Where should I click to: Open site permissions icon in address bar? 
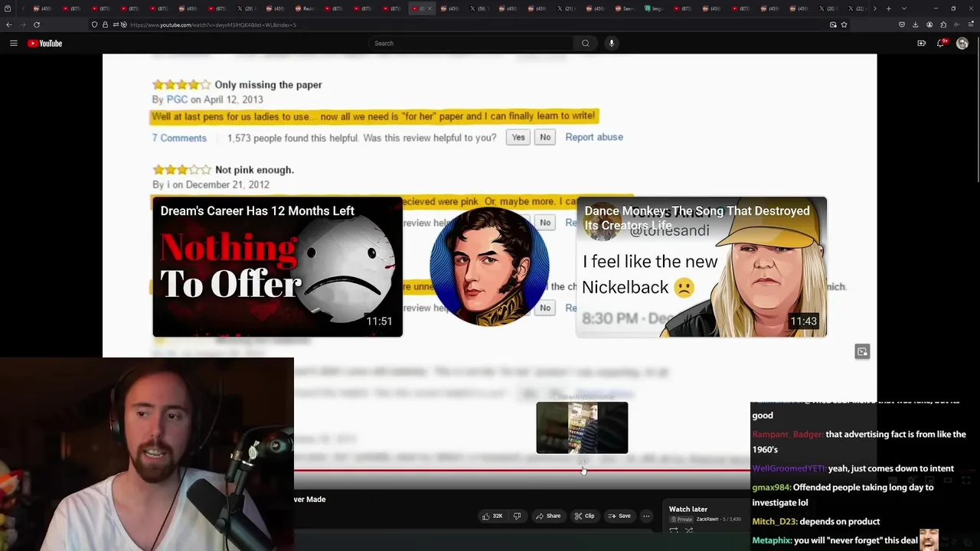click(x=116, y=24)
